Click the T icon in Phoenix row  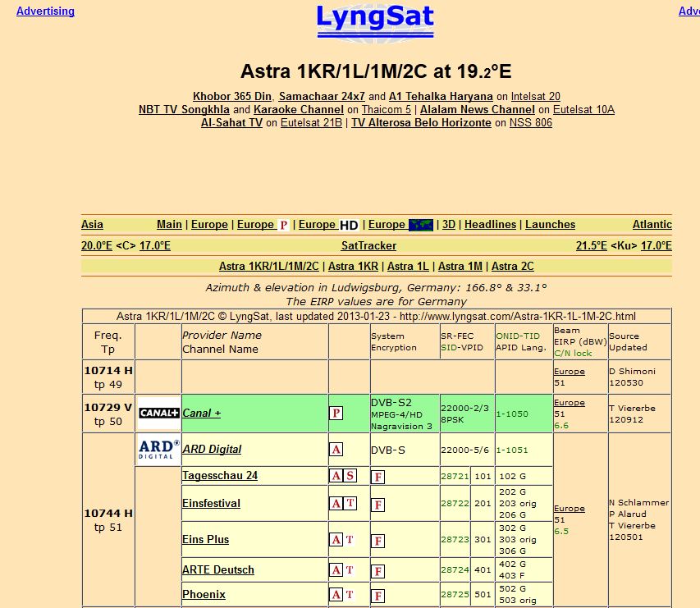(350, 594)
